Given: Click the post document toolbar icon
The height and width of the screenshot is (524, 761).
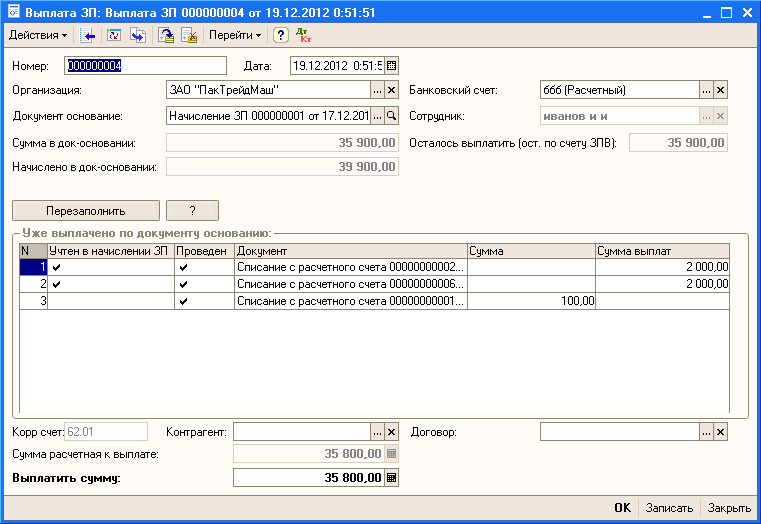Looking at the screenshot, I should tap(166, 35).
